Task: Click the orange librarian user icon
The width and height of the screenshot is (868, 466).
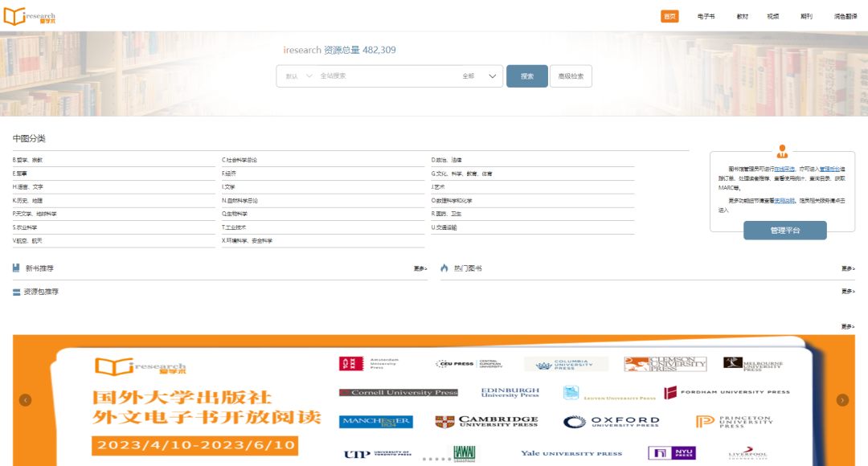Action: tap(782, 151)
